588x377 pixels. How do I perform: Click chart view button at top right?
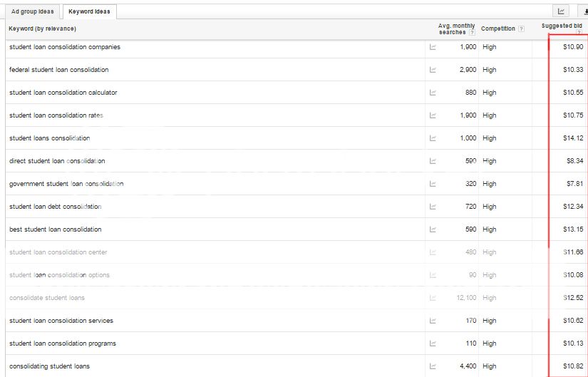coord(561,11)
